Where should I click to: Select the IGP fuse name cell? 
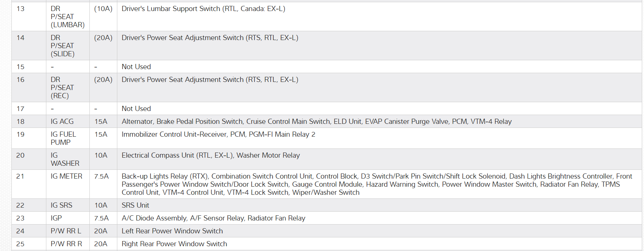[56, 218]
